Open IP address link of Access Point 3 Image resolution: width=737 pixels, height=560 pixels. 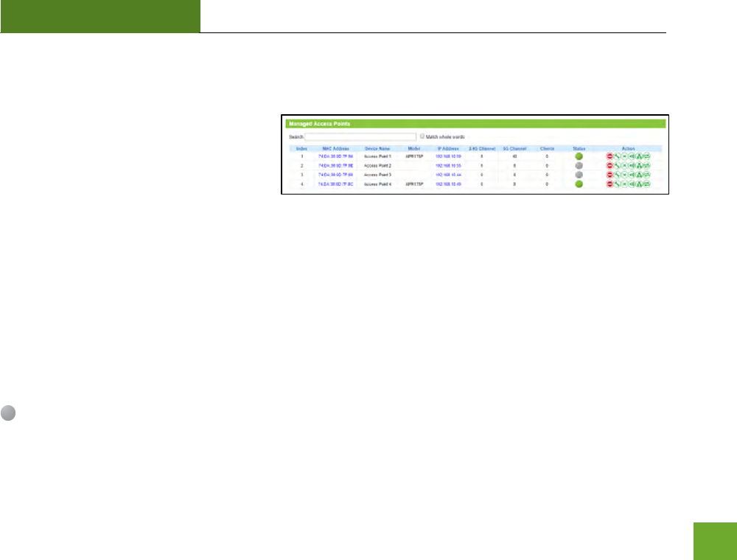(x=448, y=175)
